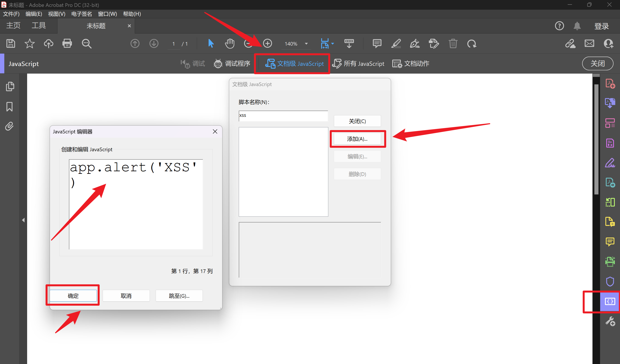Click the Save file icon in toolbar

11,43
